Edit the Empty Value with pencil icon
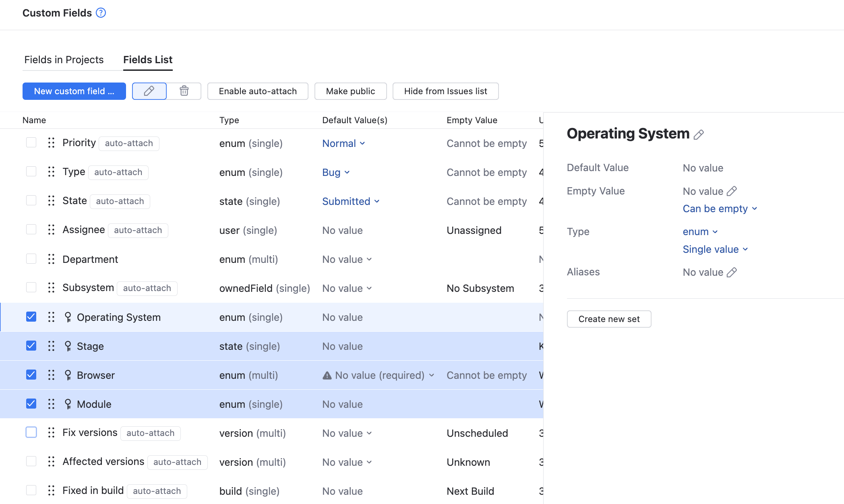 pos(732,191)
